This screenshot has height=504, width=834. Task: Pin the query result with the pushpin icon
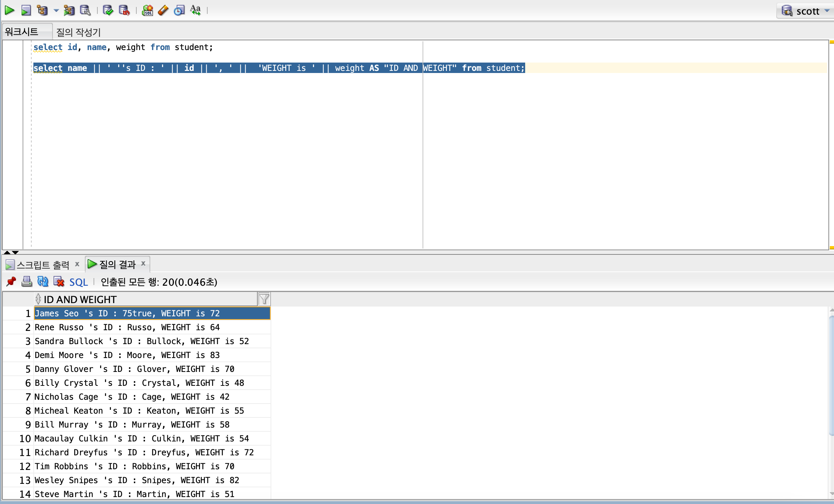pos(11,282)
